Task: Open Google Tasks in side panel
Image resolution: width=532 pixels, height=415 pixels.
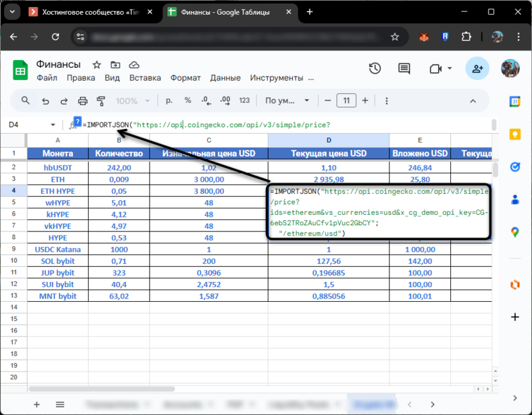Action: pyautogui.click(x=515, y=167)
